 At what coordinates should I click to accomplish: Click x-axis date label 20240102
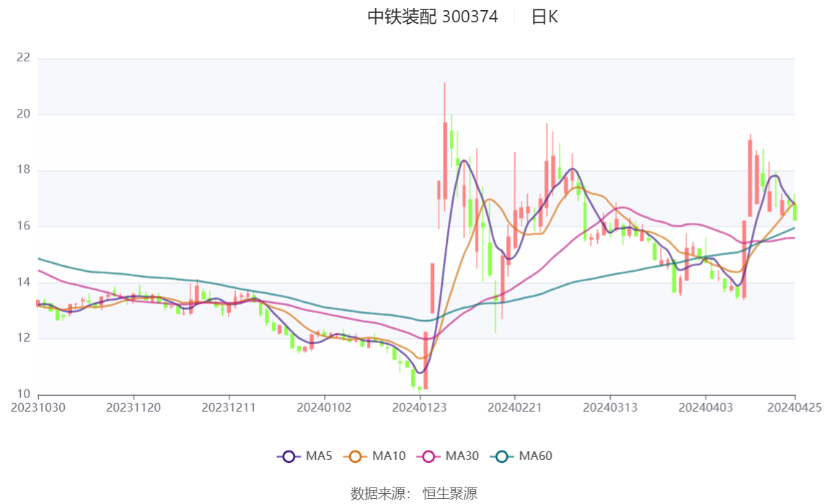(x=325, y=407)
